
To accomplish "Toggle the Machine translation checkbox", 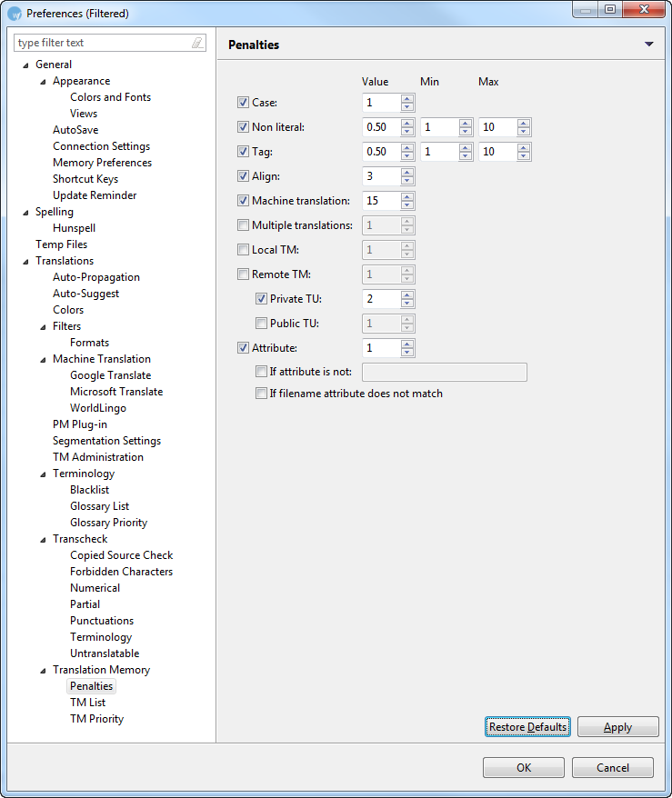I will pyautogui.click(x=244, y=201).
